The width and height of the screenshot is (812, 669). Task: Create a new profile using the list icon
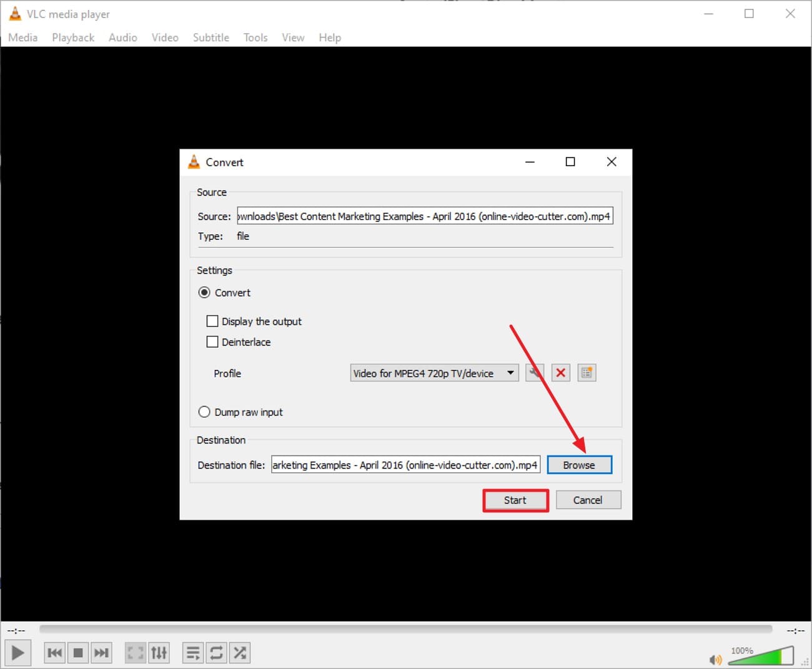586,373
